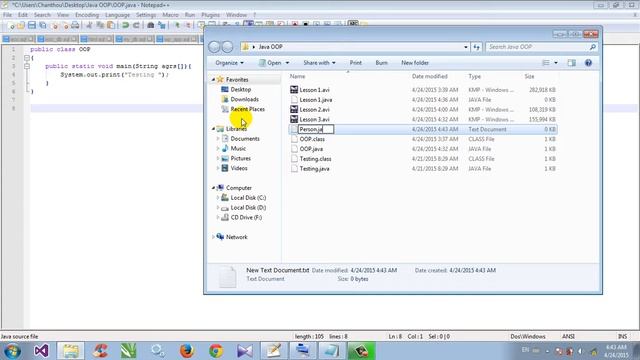Screen dimensions: 640x360
Task: Sort files by the Name column header
Action: coord(297,76)
